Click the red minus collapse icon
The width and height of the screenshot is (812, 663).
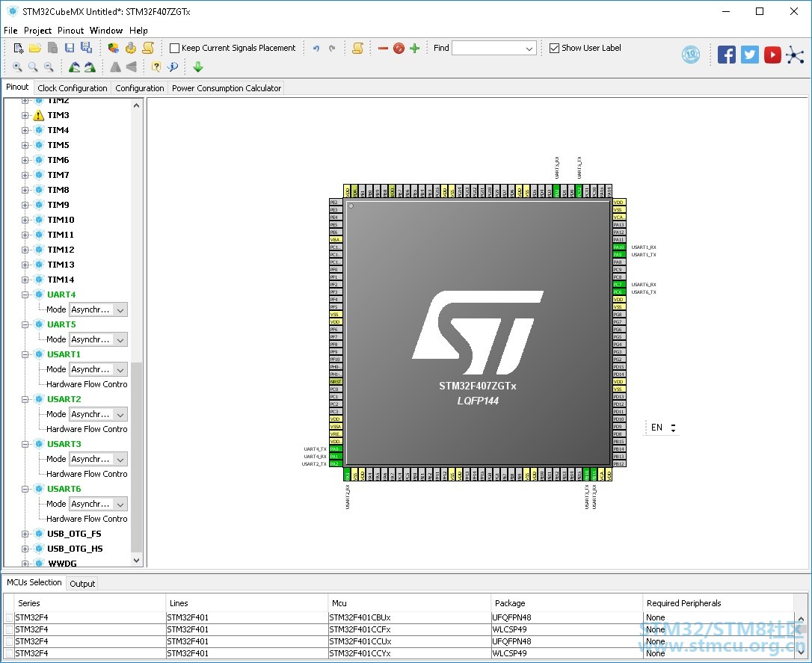pyautogui.click(x=384, y=48)
